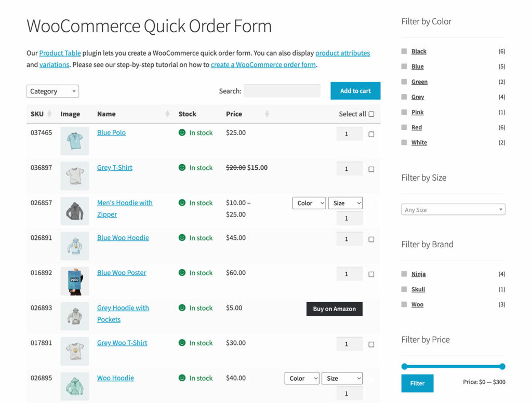Image resolution: width=532 pixels, height=403 pixels.
Task: Open the Blue Woo Poster image
Action: [x=75, y=281]
